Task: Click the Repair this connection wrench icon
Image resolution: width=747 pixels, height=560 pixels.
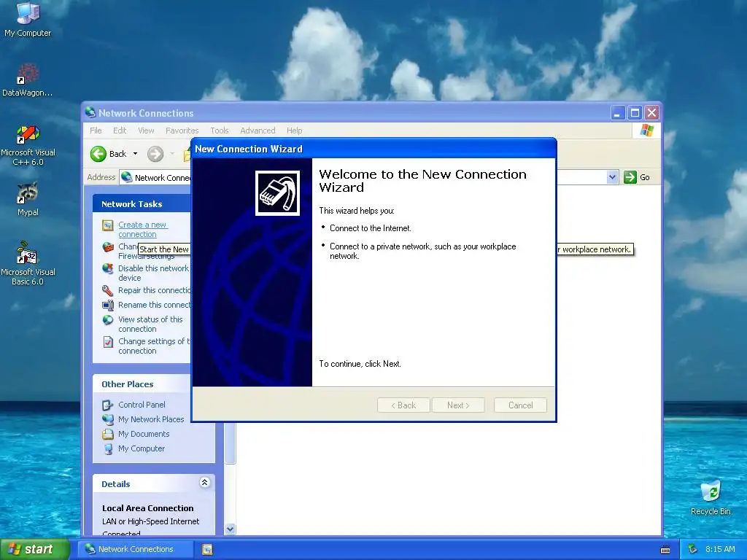Action: click(108, 290)
